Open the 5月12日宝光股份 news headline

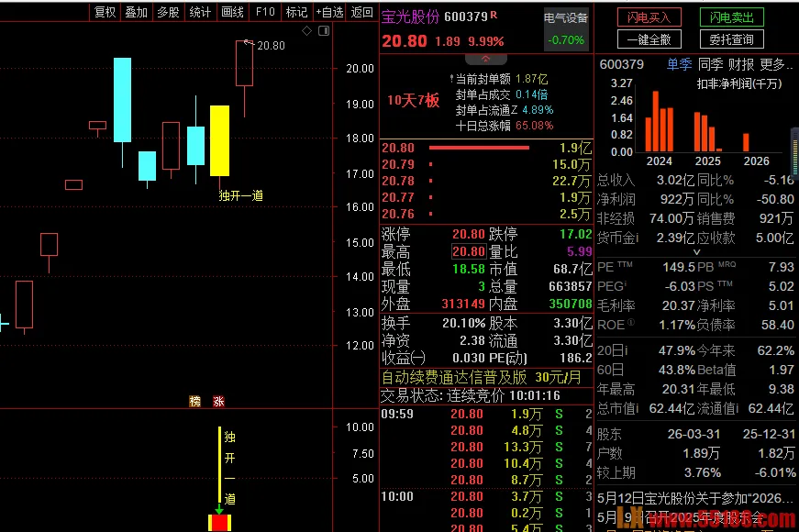click(695, 498)
